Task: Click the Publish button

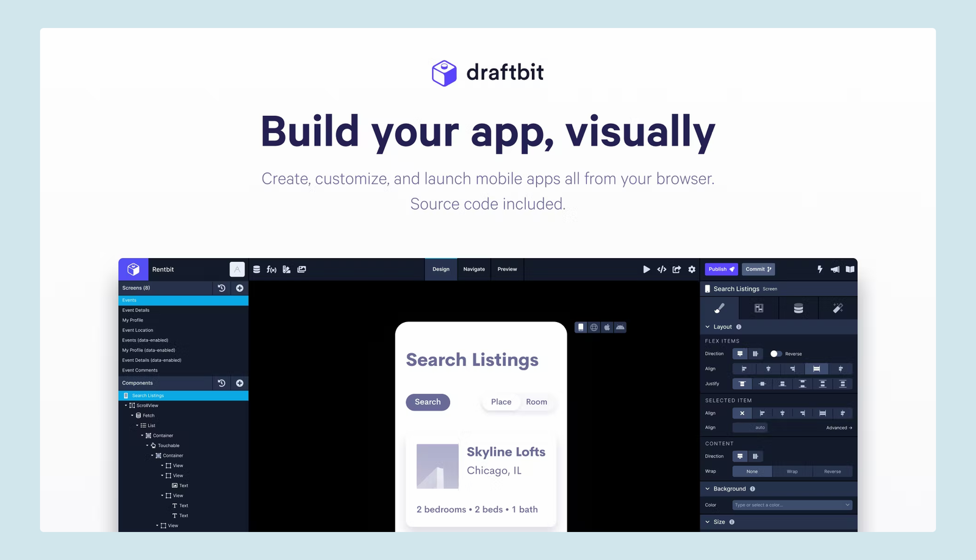Action: 722,269
